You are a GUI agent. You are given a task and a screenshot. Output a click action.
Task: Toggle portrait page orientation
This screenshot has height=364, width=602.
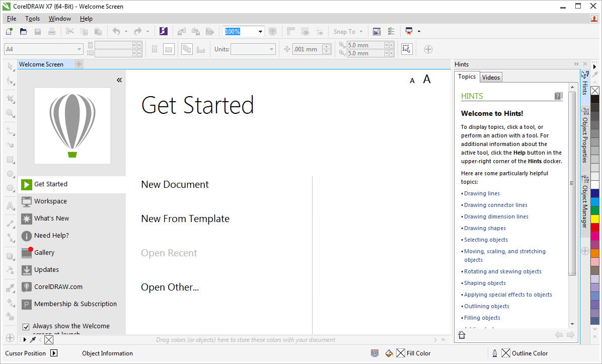(155, 49)
